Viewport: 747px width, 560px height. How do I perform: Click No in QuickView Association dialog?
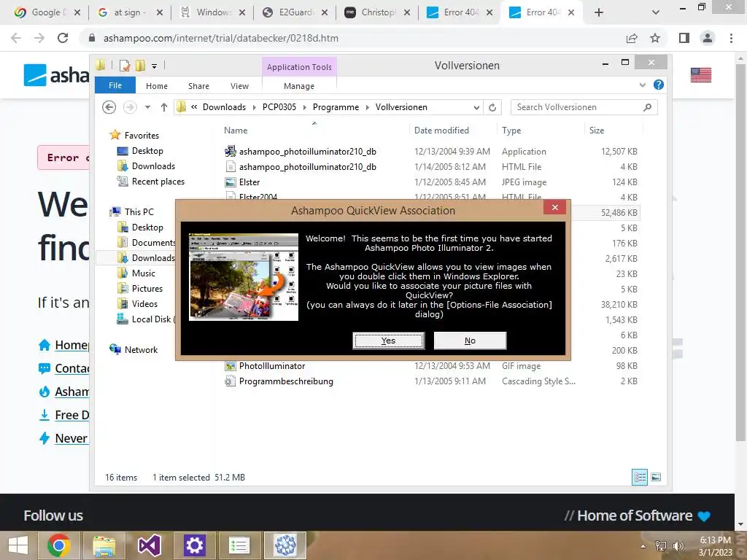[470, 341]
